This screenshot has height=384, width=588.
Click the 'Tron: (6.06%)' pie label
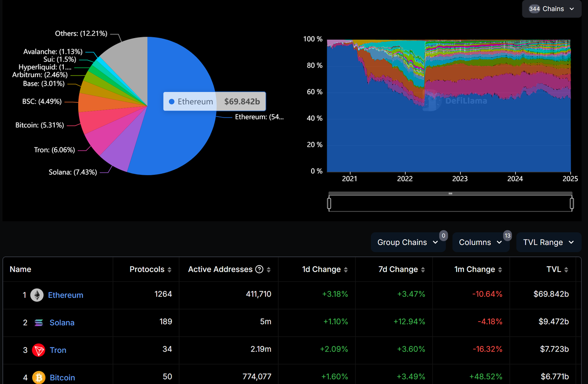tap(54, 150)
